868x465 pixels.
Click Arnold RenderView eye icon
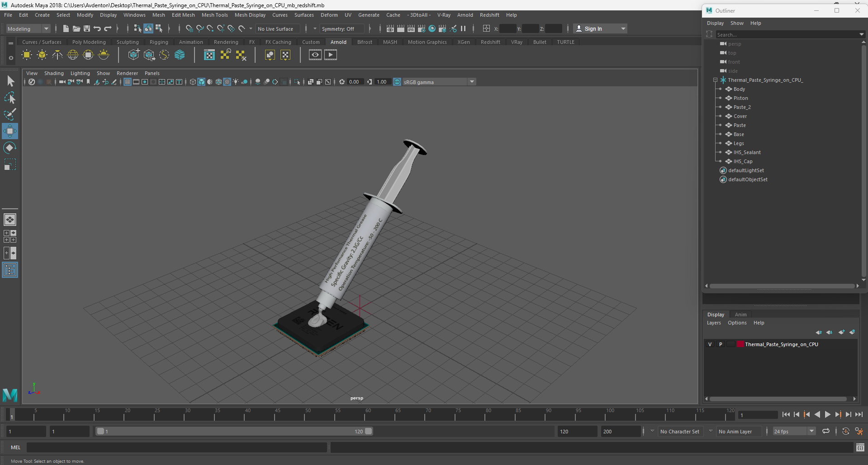(315, 55)
